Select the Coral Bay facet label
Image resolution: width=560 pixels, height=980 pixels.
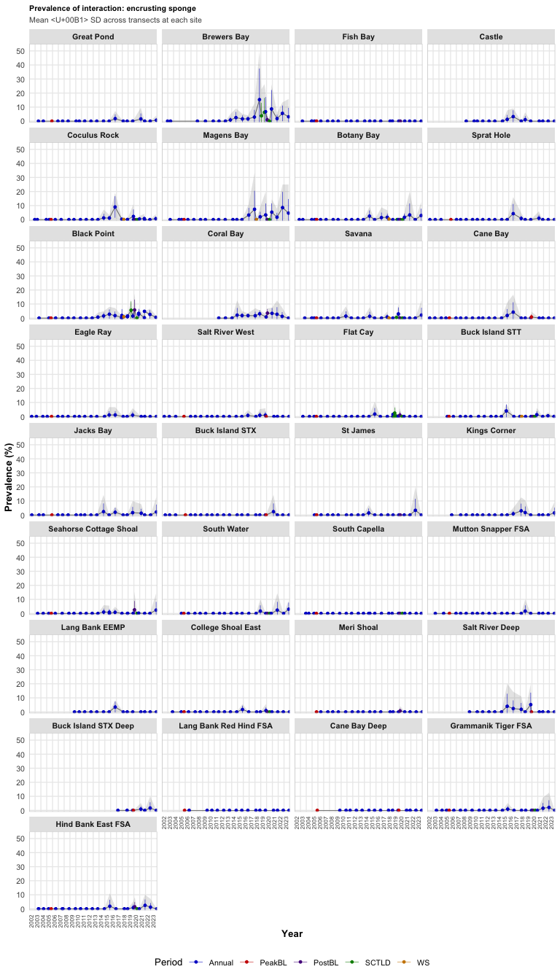pyautogui.click(x=226, y=233)
